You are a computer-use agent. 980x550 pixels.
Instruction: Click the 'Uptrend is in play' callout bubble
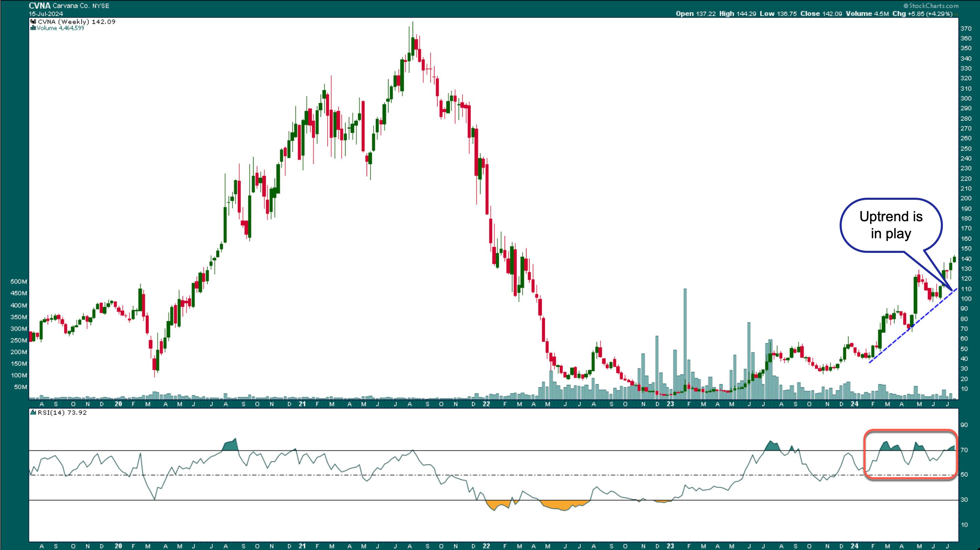pyautogui.click(x=891, y=225)
